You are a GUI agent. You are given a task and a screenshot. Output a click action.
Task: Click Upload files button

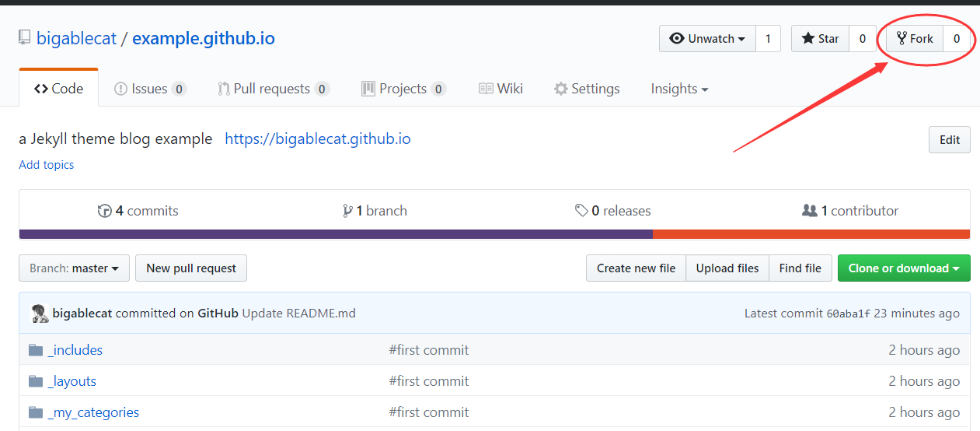click(727, 268)
